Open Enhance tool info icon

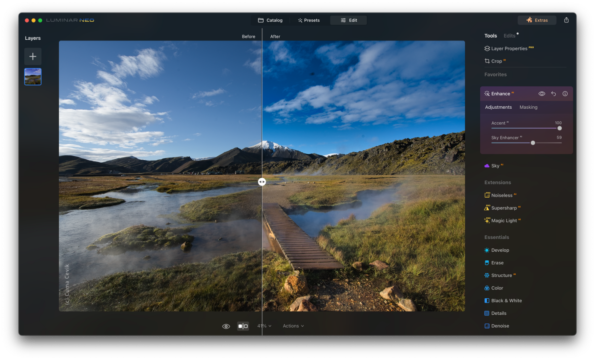[565, 94]
